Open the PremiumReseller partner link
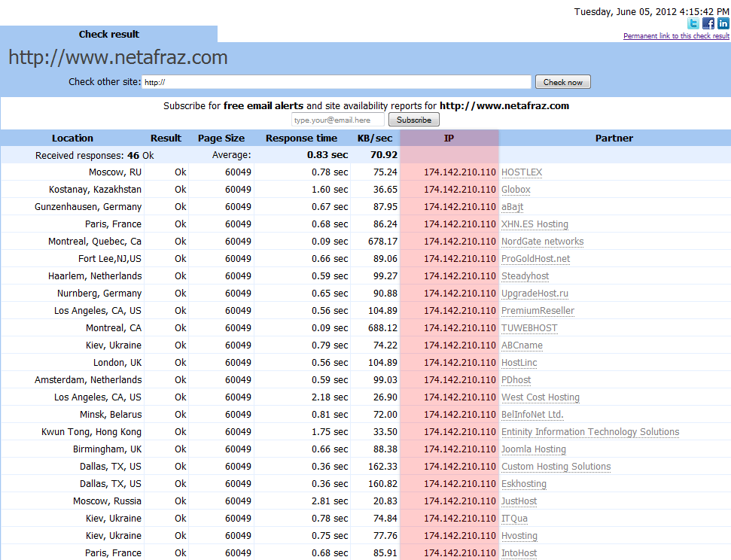Viewport: 731px width, 560px height. point(538,311)
